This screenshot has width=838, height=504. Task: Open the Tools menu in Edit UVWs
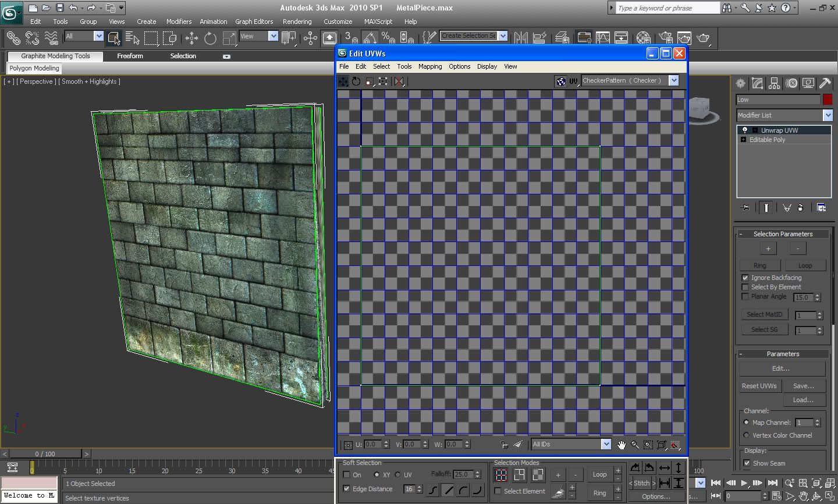(404, 66)
